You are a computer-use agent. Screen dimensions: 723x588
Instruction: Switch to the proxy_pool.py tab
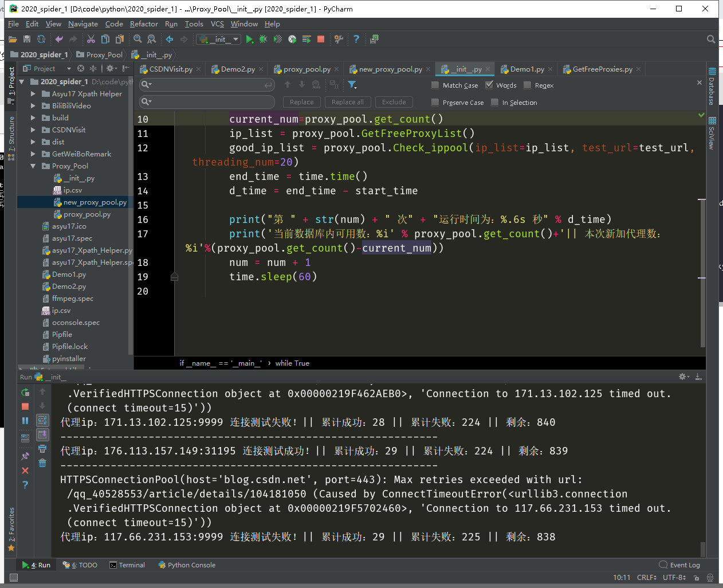pyautogui.click(x=307, y=69)
